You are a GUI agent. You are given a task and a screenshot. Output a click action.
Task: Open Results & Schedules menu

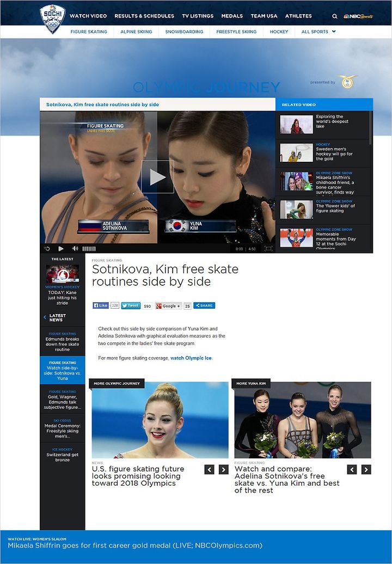(144, 16)
